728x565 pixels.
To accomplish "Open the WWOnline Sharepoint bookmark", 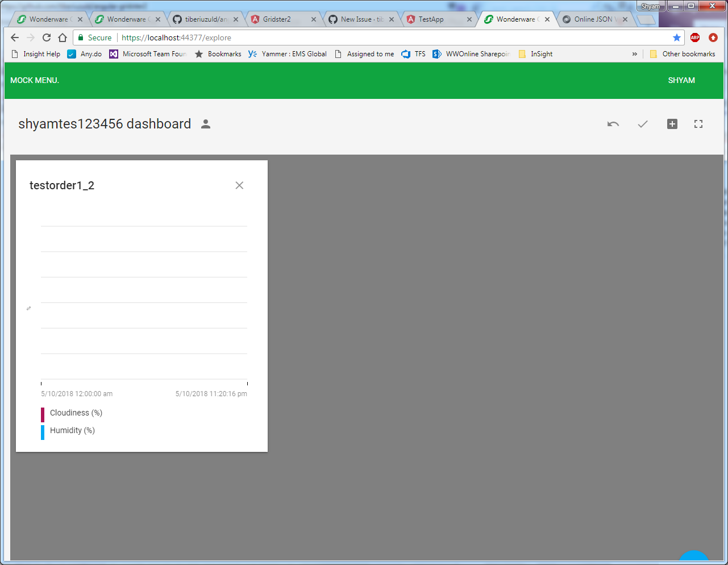I will tap(471, 54).
